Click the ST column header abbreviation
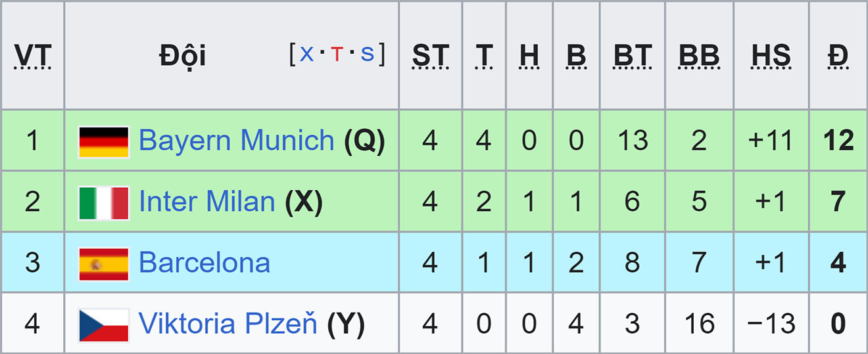Image resolution: width=868 pixels, height=354 pixels. (430, 56)
